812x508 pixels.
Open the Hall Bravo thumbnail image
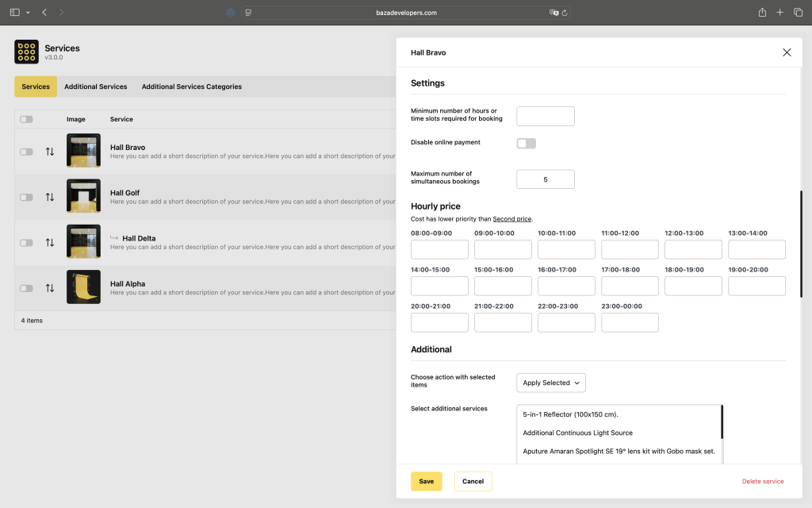(x=83, y=150)
